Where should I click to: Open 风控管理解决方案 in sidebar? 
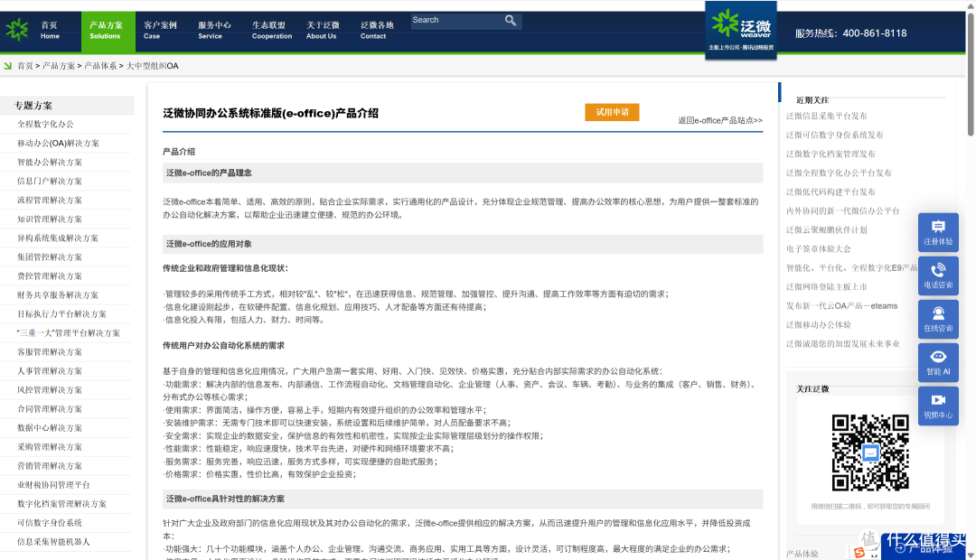point(50,390)
